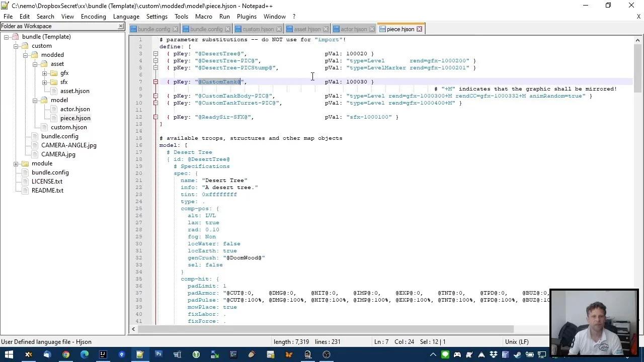
Task: Click the Dropbox icon in system tray
Action: click(494, 354)
